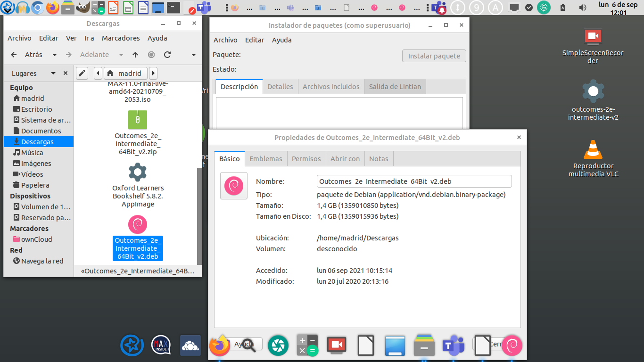Go up to parent folder in file manager
This screenshot has width=644, height=362.
point(135,55)
